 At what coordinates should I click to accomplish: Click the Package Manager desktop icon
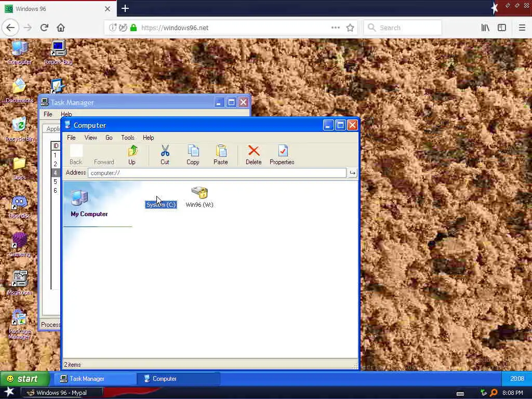(x=19, y=324)
